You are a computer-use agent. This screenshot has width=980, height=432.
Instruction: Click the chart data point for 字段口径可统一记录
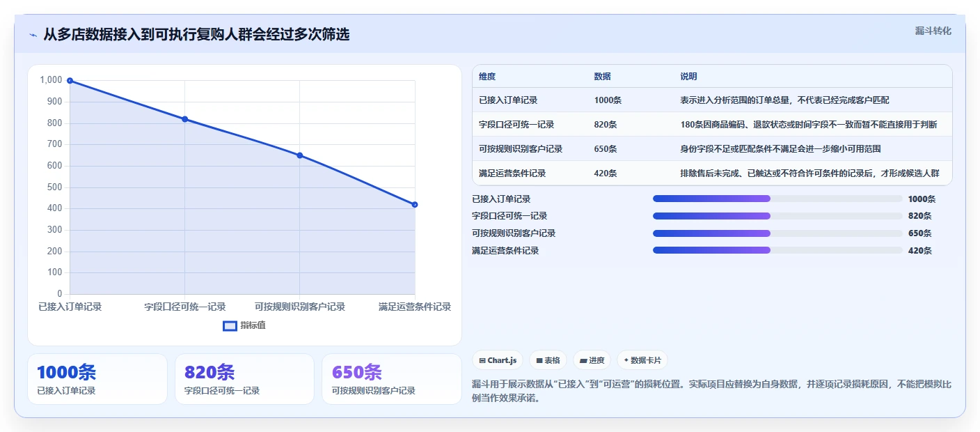(185, 119)
